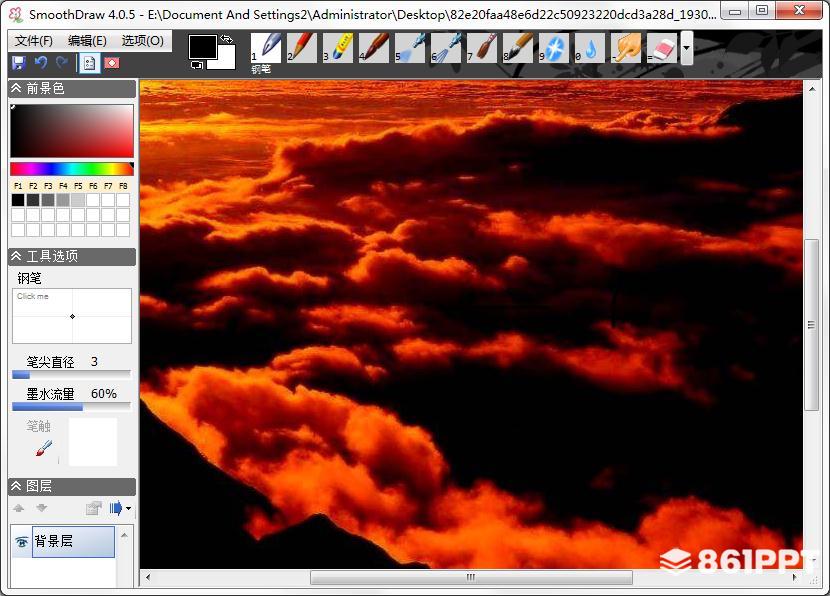
Task: Close the SmoothDraw window
Action: tap(799, 11)
